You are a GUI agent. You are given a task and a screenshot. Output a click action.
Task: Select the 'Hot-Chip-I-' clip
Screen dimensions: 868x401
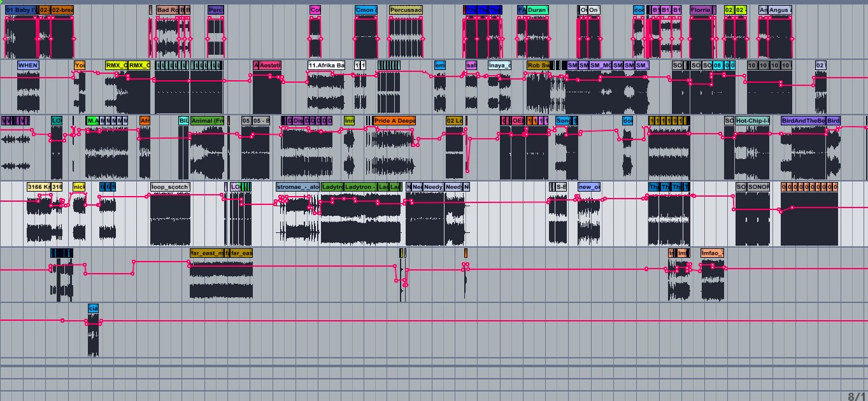click(x=753, y=120)
